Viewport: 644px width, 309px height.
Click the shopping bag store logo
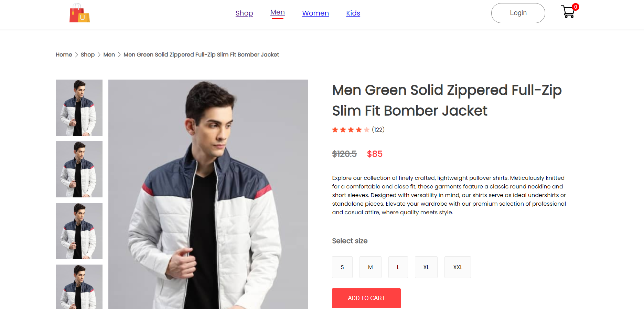[79, 13]
